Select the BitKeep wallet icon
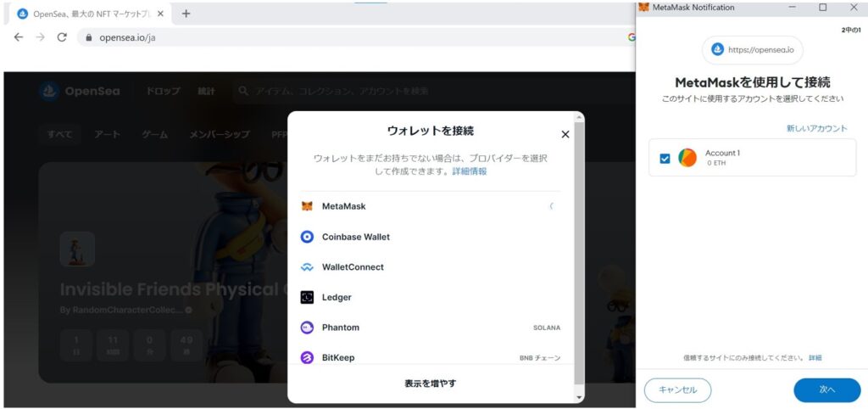This screenshot has width=868, height=409. coord(307,357)
